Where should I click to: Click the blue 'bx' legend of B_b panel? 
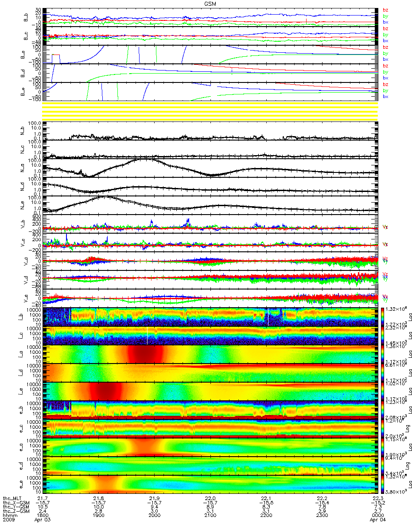[385, 22]
